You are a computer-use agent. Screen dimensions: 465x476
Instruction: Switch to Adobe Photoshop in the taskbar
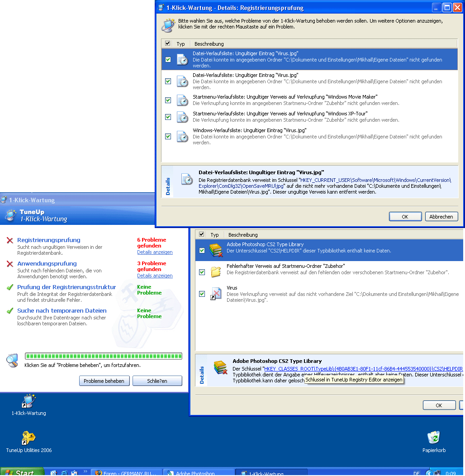(198, 472)
